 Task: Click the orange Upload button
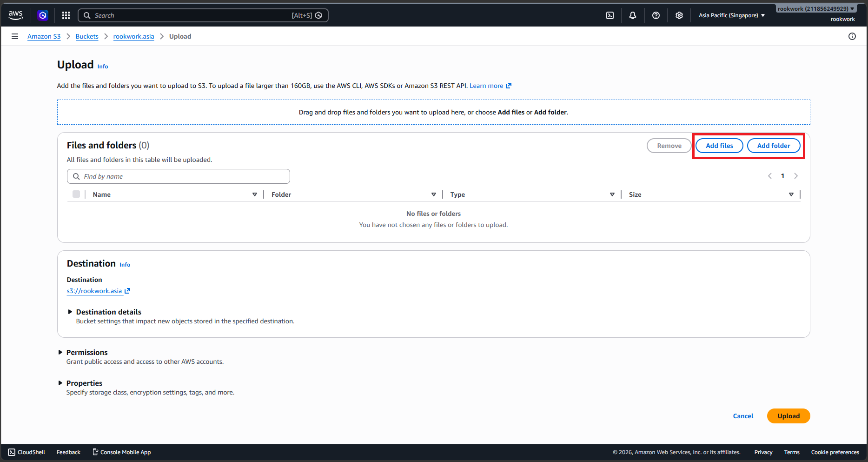pyautogui.click(x=788, y=416)
